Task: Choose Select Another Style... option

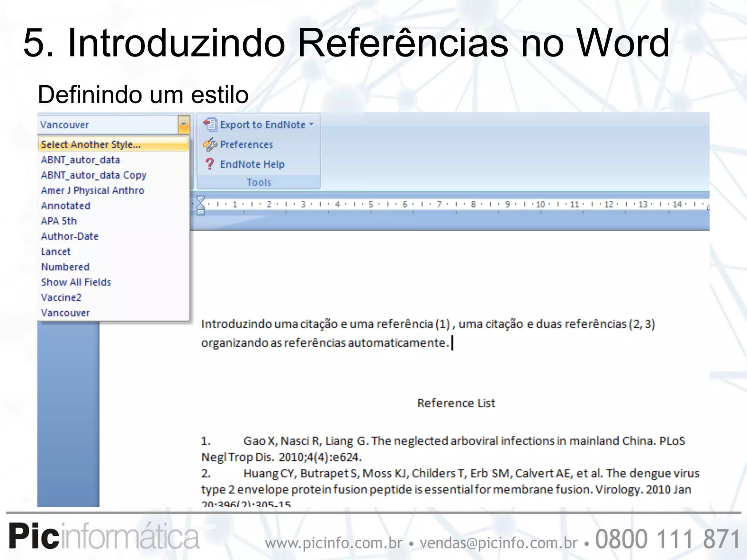Action: click(113, 144)
